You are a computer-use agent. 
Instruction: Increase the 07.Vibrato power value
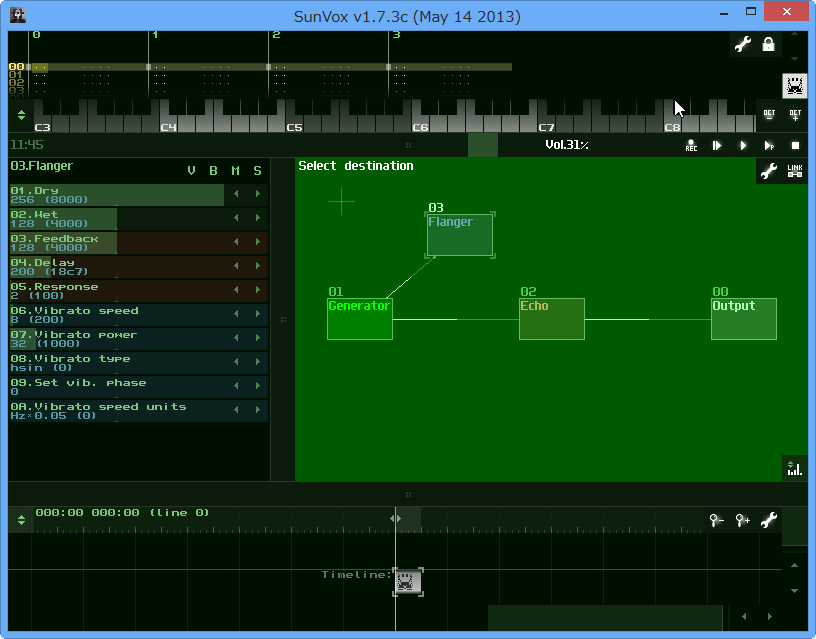tap(258, 337)
